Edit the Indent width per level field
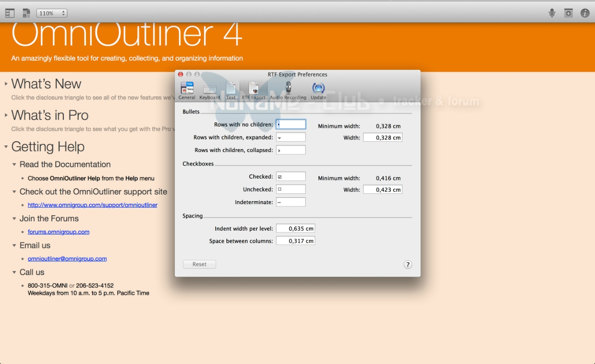Screen dimensions: 595x364 296,228
